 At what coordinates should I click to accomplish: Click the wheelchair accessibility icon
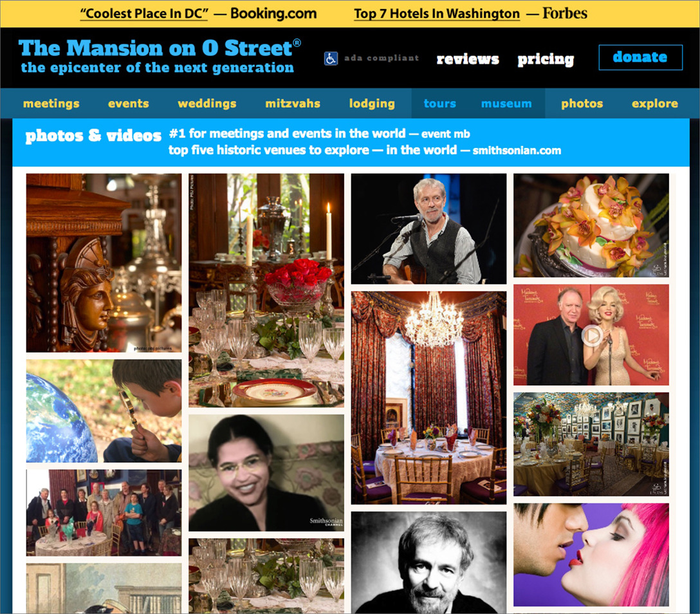point(331,59)
